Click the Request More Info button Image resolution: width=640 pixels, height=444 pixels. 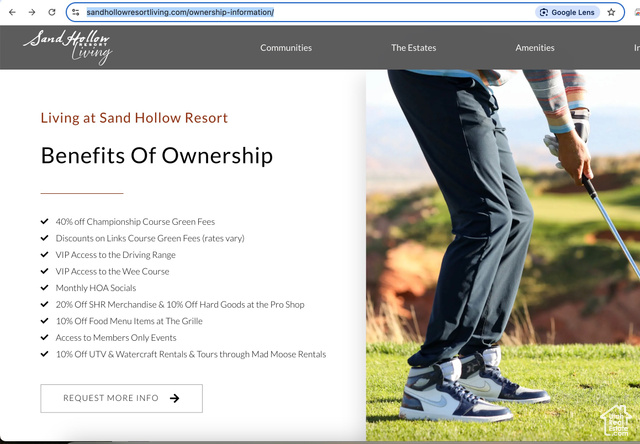(x=121, y=398)
